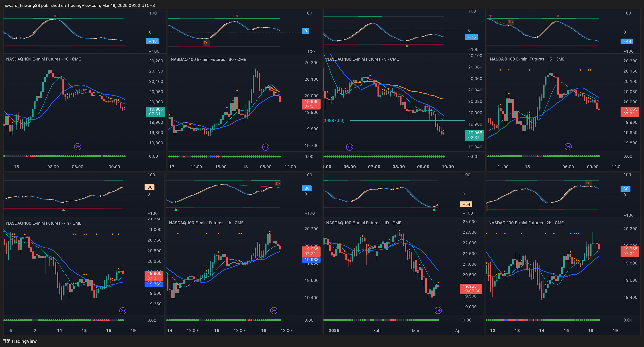This screenshot has height=347, width=644.
Task: Click the -48 oscillator value label
Action: [152, 41]
